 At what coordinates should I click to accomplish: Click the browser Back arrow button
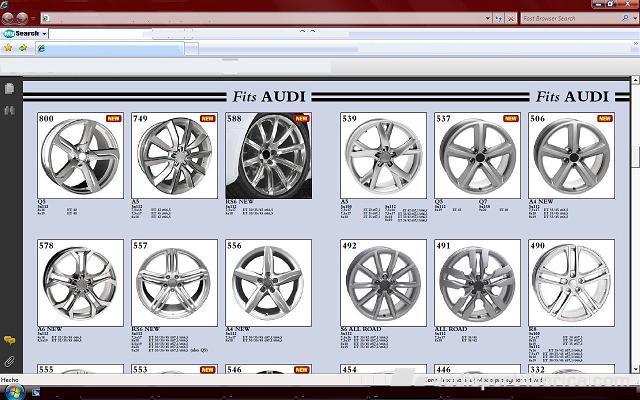click(7, 18)
